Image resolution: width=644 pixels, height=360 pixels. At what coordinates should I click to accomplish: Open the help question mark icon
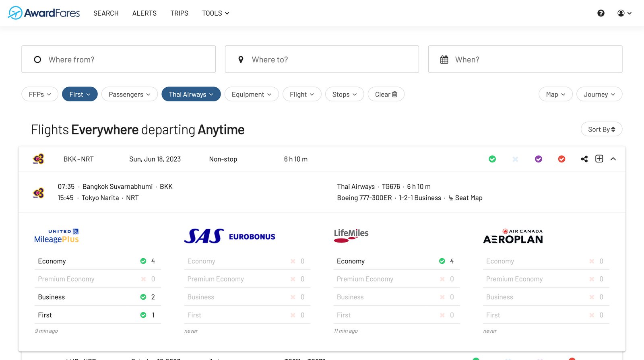(601, 13)
